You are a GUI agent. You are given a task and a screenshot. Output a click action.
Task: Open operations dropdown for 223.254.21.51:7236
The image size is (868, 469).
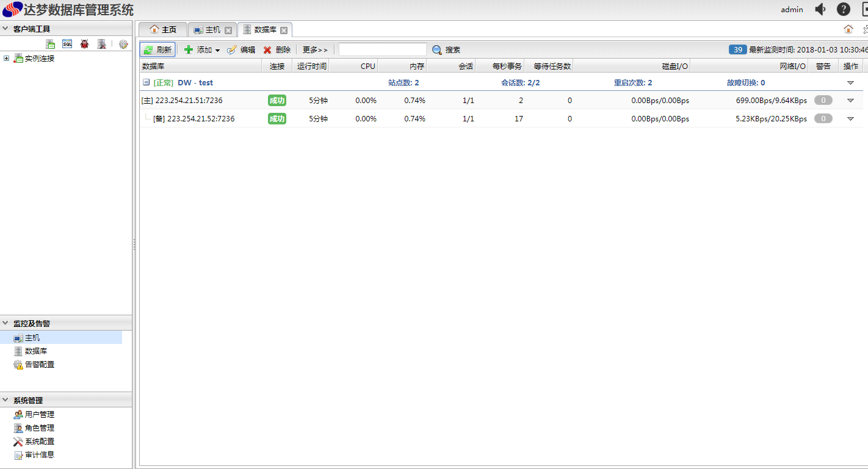(850, 101)
